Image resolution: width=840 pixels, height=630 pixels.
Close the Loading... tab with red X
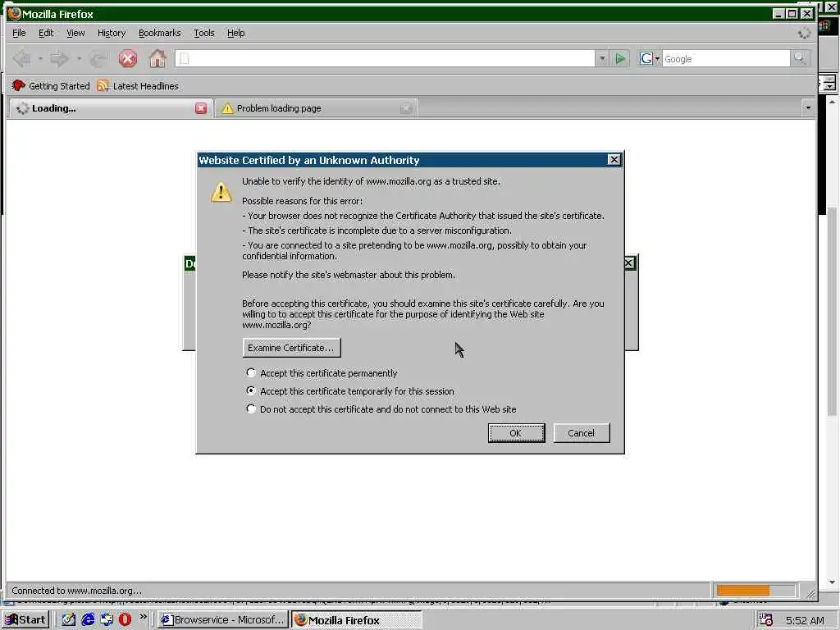(201, 108)
